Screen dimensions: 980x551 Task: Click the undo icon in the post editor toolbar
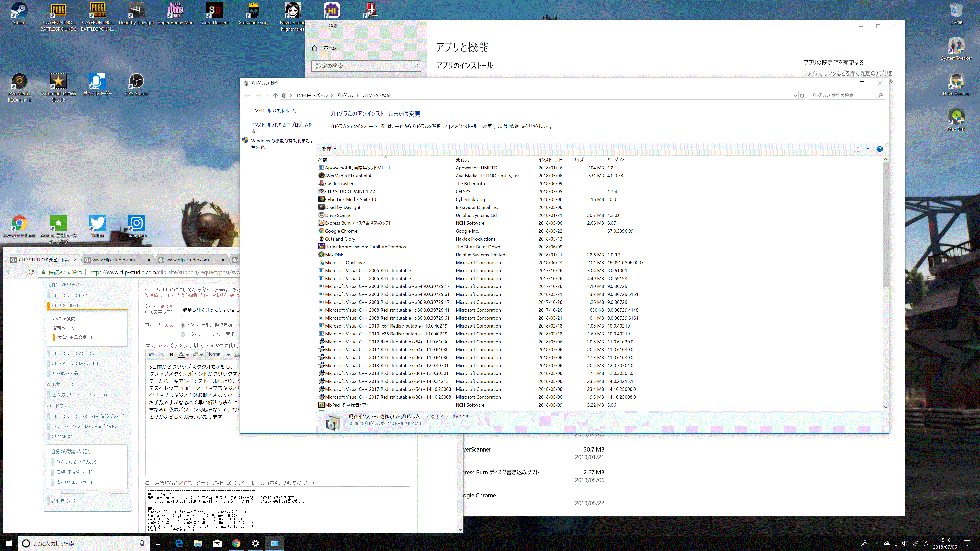pos(151,354)
